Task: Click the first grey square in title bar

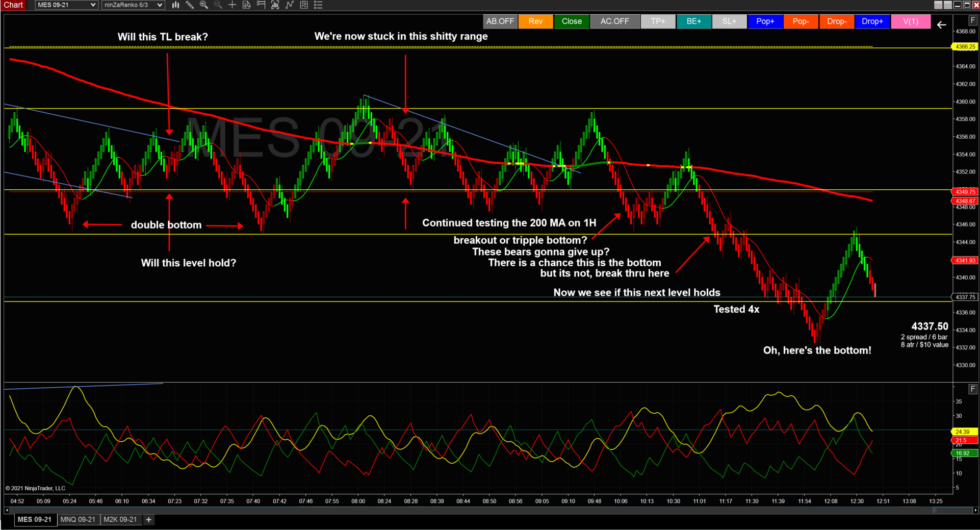Action: (x=938, y=5)
